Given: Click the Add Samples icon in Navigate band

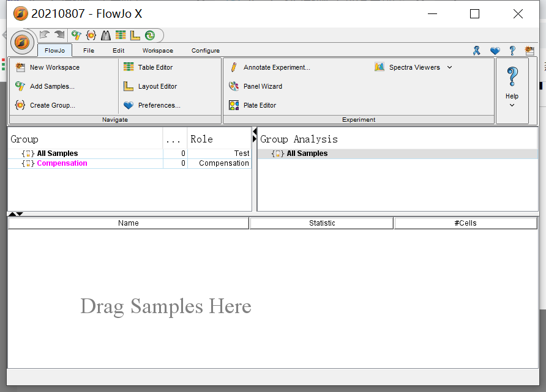Looking at the screenshot, I should [20, 86].
